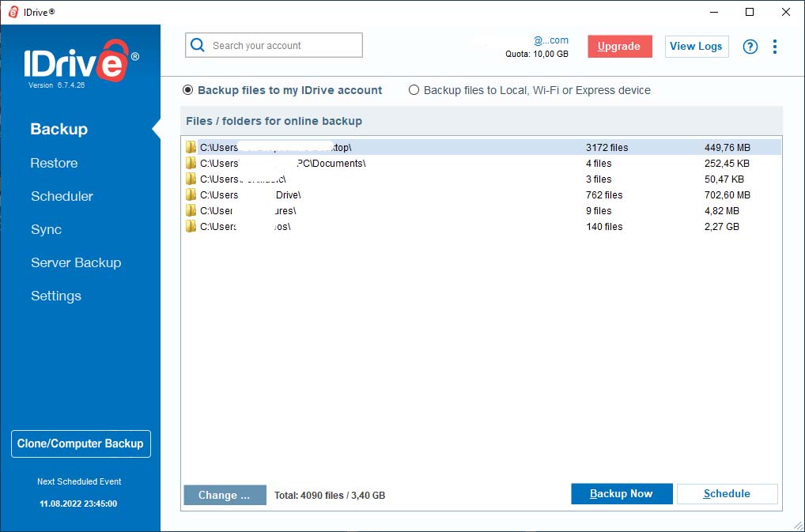The width and height of the screenshot is (805, 532).
Task: Start Backup Now
Action: coord(622,494)
